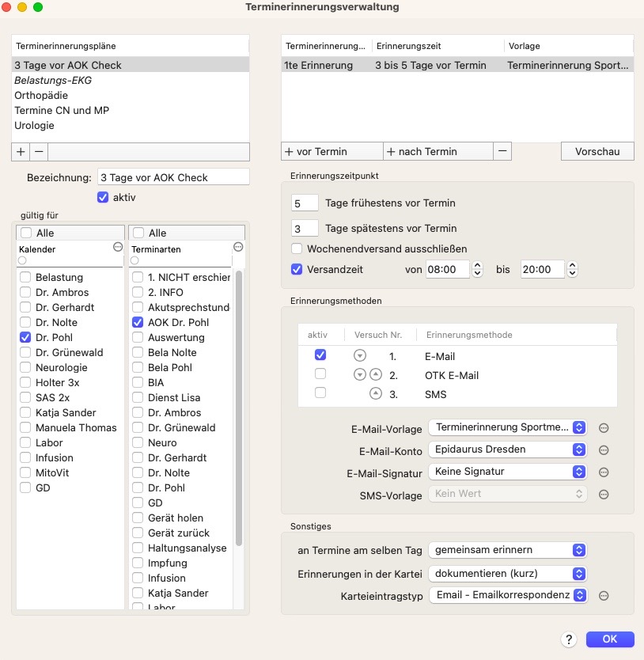Open SMS-Vorlage Kein Wert dropdown
This screenshot has width=644, height=660.
[x=508, y=494]
